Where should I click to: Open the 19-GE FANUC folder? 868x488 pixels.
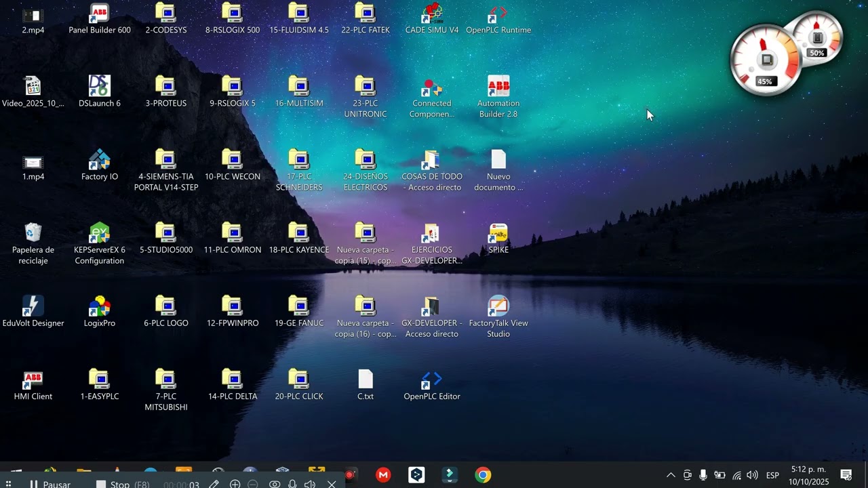[x=299, y=312]
